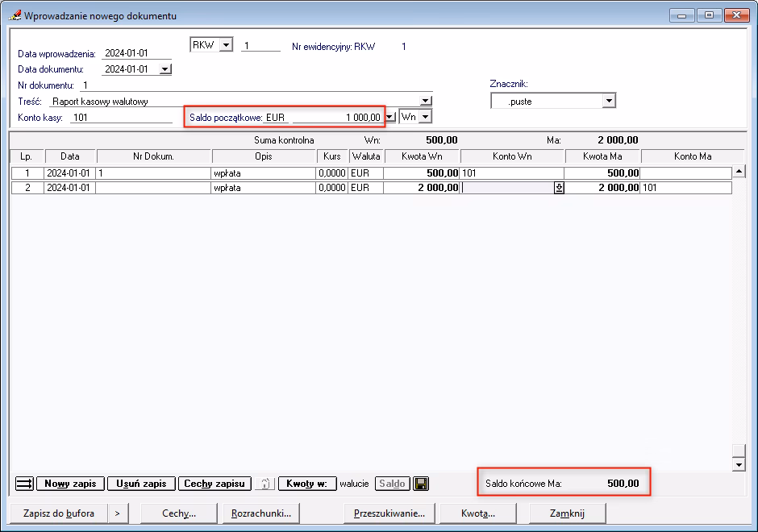Open the Data dokumentu date picker

pos(165,69)
